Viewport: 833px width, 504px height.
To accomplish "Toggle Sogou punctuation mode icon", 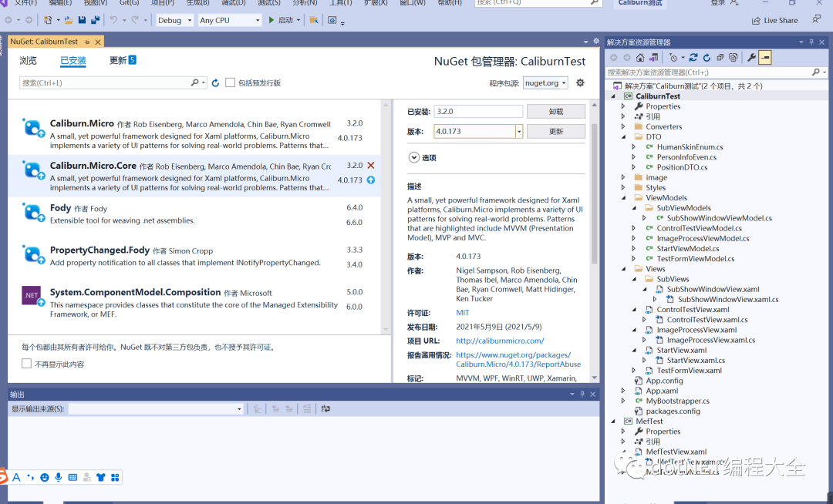I will tap(30, 478).
